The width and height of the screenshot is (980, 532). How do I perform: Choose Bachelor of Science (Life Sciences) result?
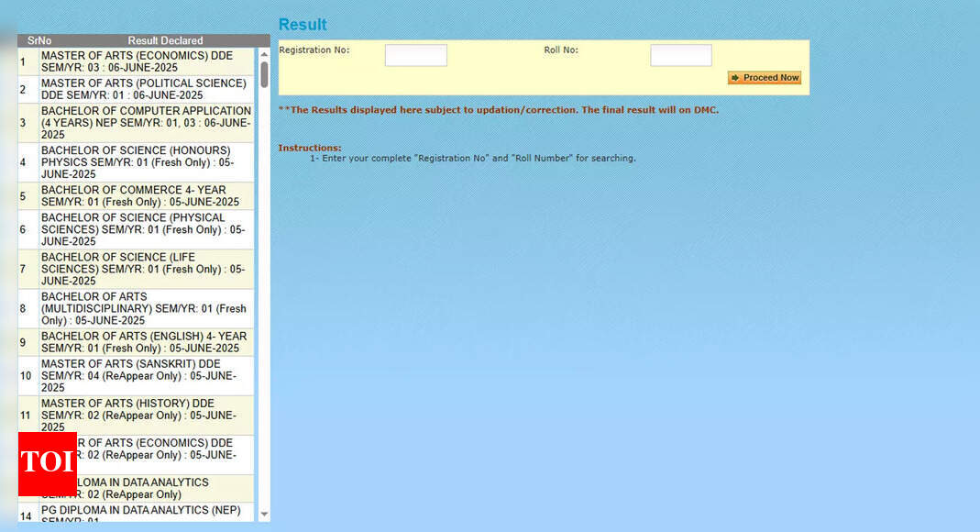[x=142, y=269]
